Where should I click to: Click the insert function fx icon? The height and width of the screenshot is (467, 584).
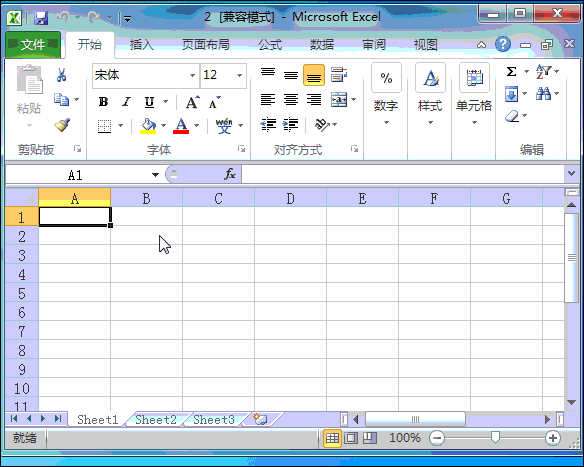pos(229,174)
